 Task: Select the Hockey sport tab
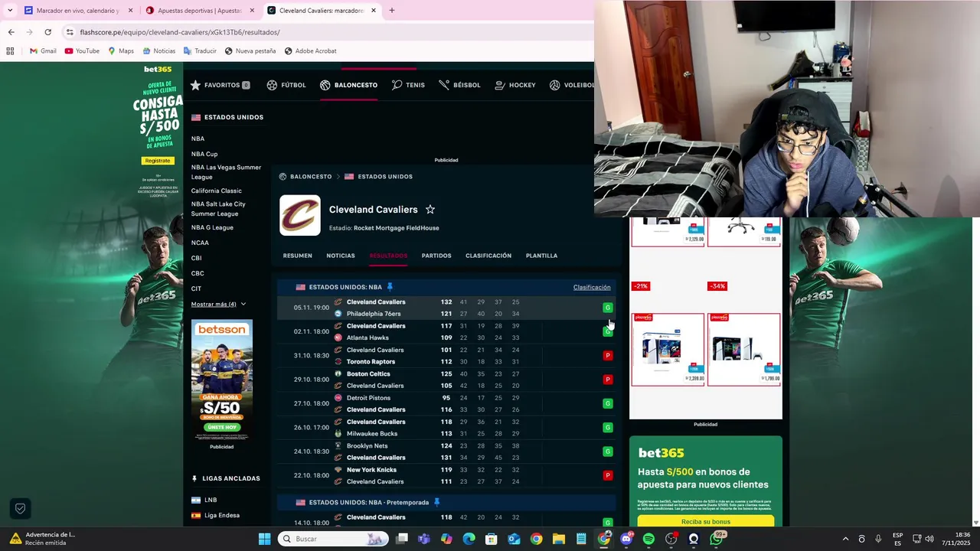coord(515,85)
